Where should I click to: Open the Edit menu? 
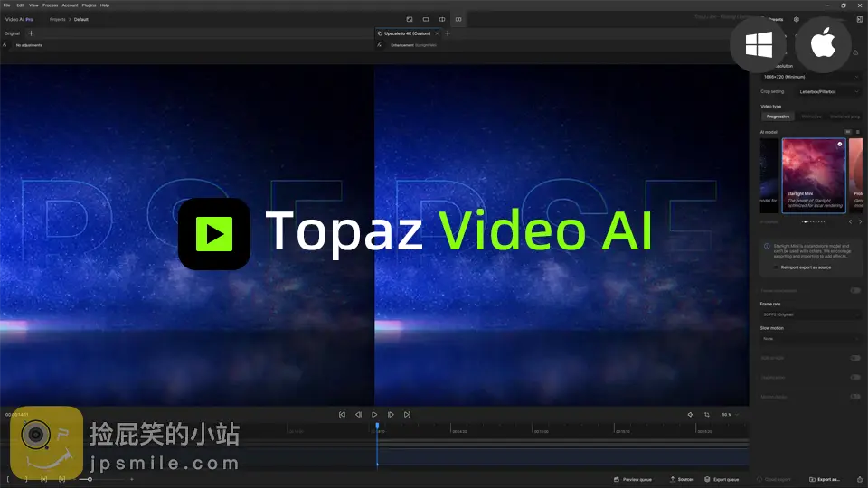coord(20,5)
